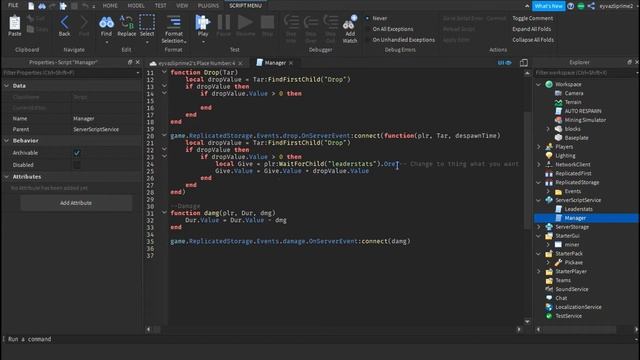The width and height of the screenshot is (640, 360).
Task: Select LocalizationService in Explorer
Action: coord(578,307)
